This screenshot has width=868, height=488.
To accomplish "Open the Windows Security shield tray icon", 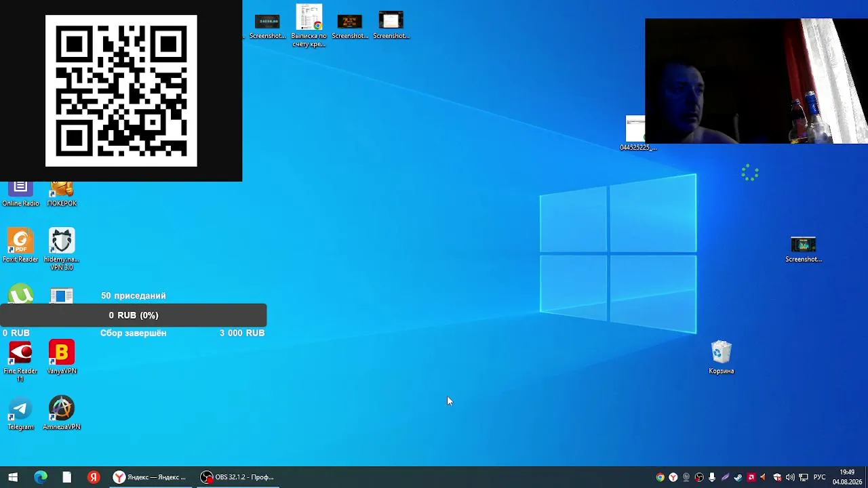I will (x=777, y=477).
